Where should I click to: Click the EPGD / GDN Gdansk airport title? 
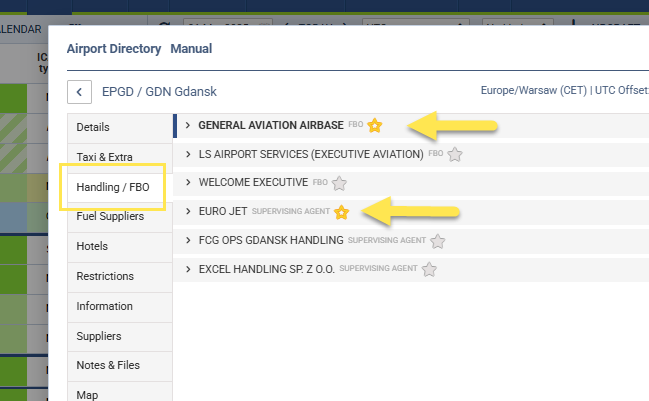(159, 91)
